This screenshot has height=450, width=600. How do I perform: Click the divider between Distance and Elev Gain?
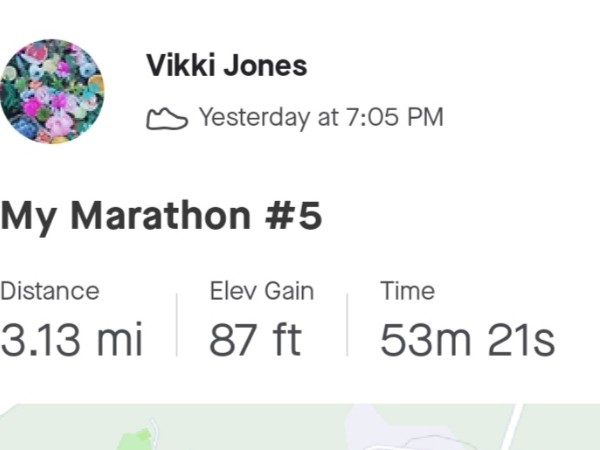point(176,325)
